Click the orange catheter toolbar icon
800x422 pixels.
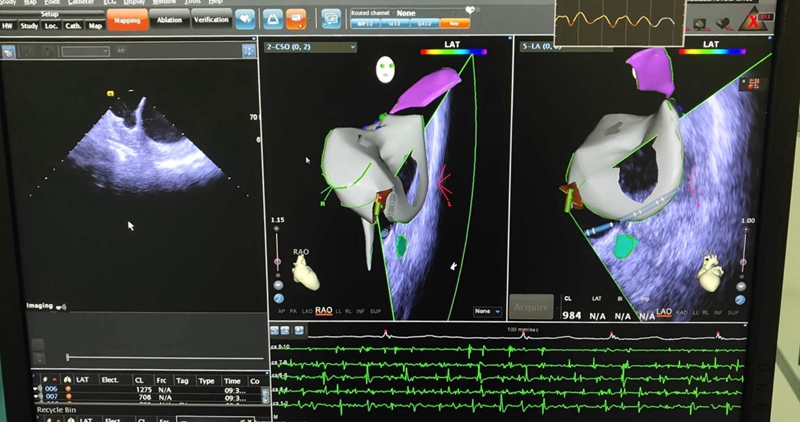[295, 19]
